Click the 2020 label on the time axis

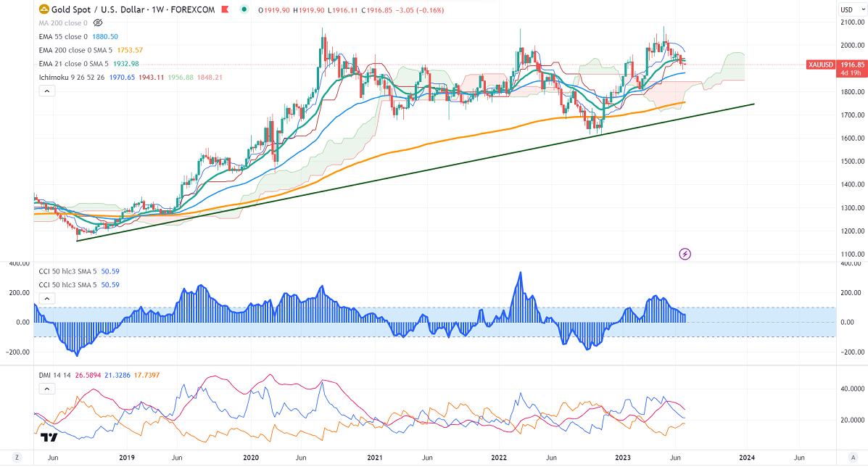point(251,458)
